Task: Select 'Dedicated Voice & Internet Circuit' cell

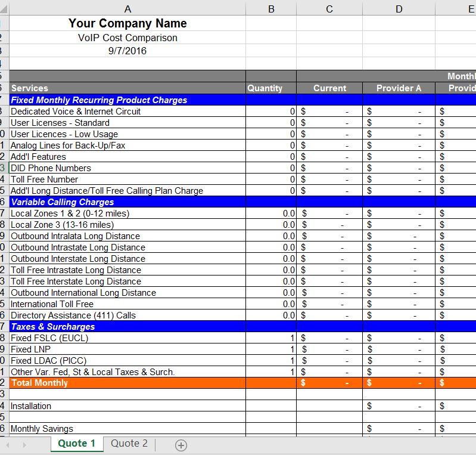Action: tap(127, 112)
